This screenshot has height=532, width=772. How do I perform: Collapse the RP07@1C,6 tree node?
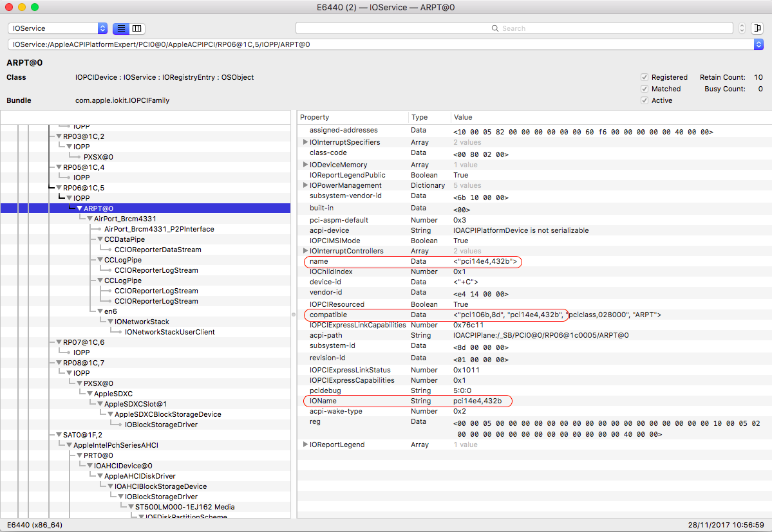coord(59,342)
